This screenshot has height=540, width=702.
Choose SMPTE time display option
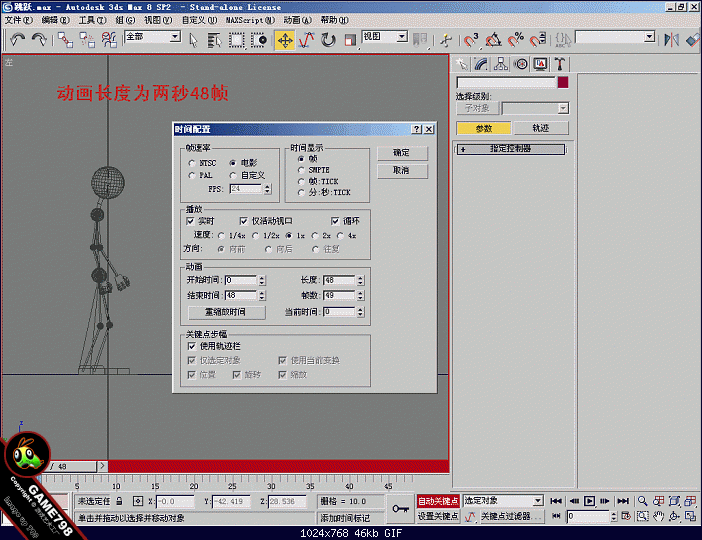coord(301,171)
